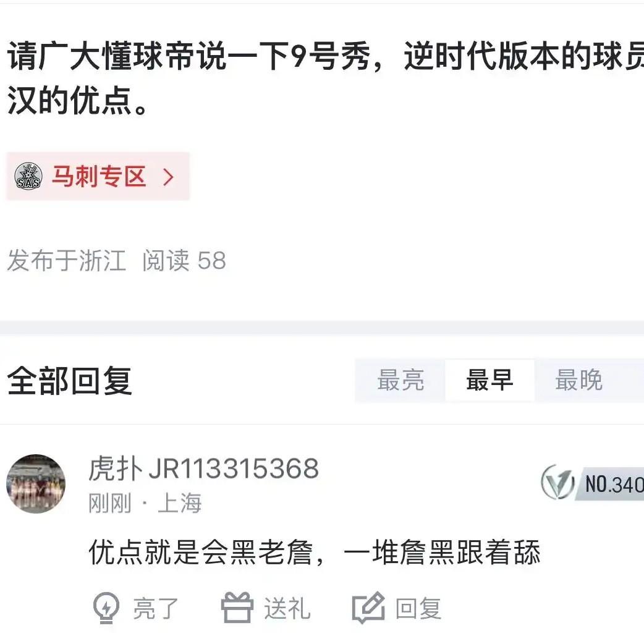The image size is (644, 644).
Task: Tap the comment text 优点就是会黑老詹
Action: (x=201, y=552)
